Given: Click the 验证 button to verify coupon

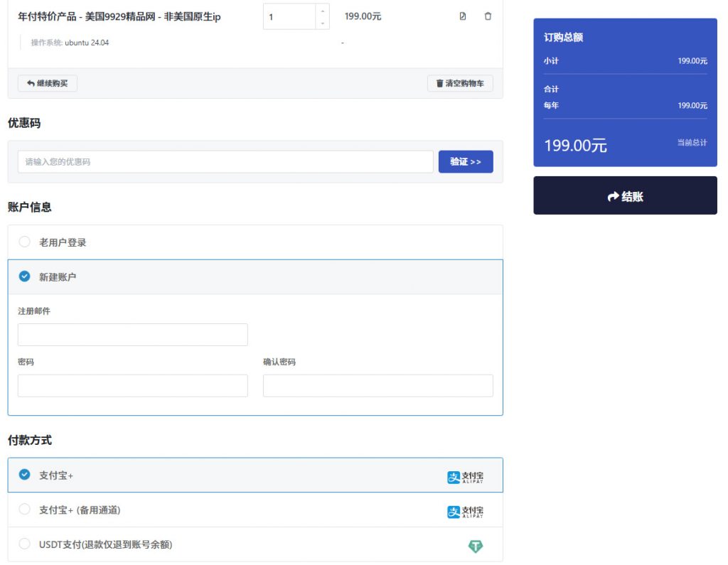Looking at the screenshot, I should click(x=466, y=161).
